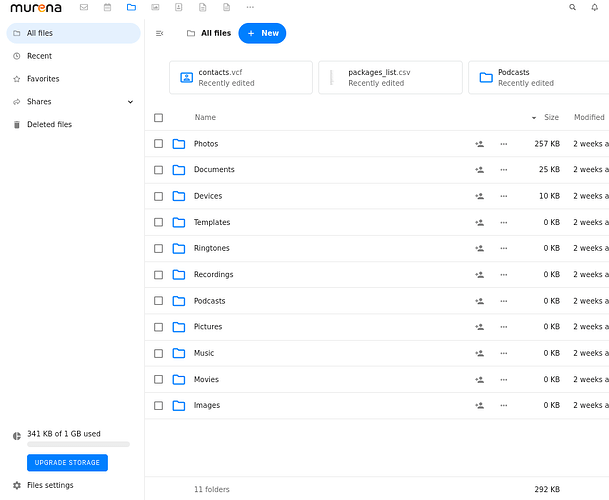The image size is (609, 500).
Task: Open Recent in sidebar
Action: [x=73, y=56]
